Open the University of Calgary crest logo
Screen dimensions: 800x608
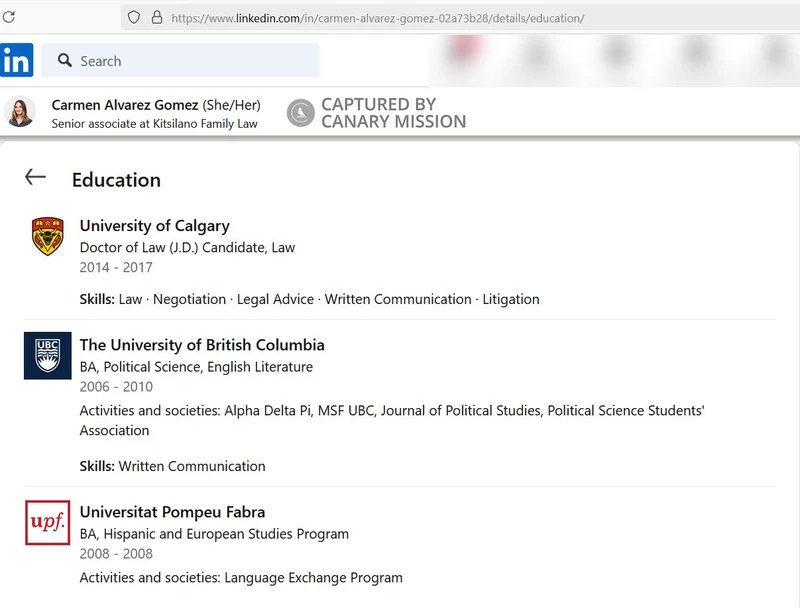[47, 236]
